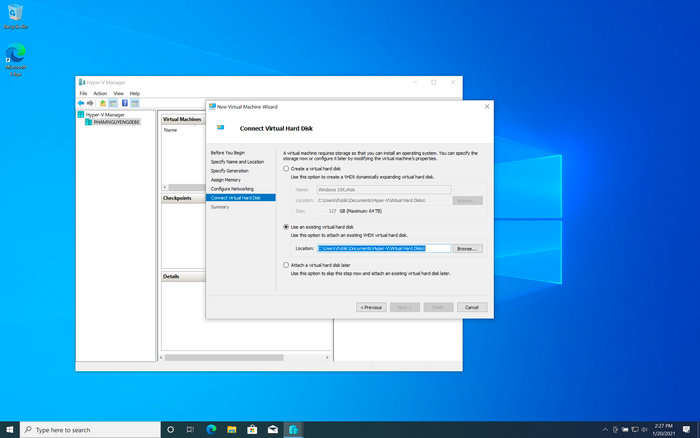Viewport: 700px width, 438px height.
Task: Toggle the Show/Hide Console Tree toolbar icon
Action: click(113, 103)
